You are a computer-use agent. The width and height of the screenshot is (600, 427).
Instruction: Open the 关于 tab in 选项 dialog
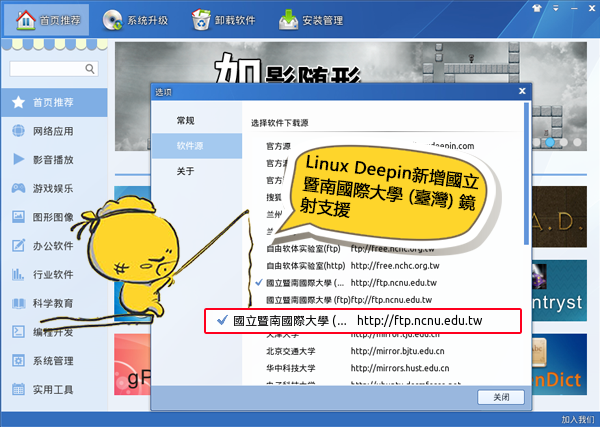coord(197,171)
